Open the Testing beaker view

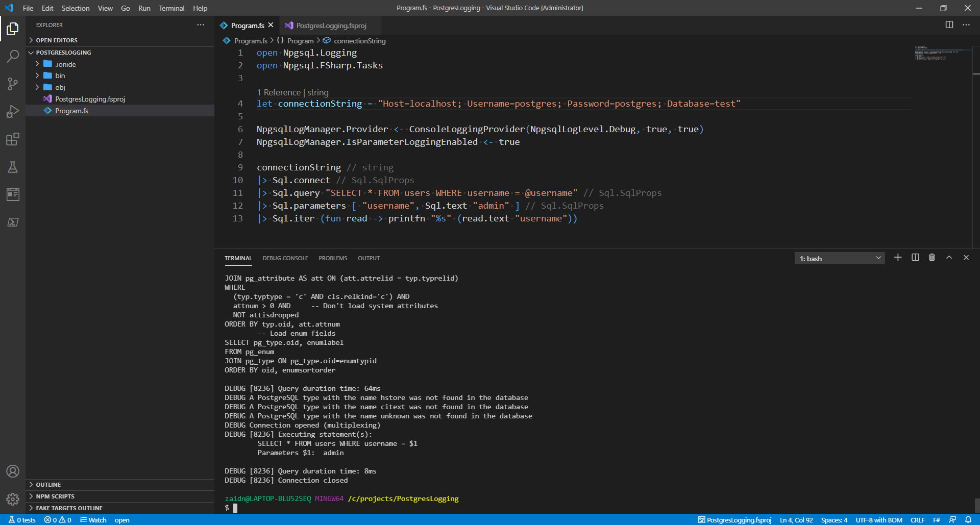13,167
